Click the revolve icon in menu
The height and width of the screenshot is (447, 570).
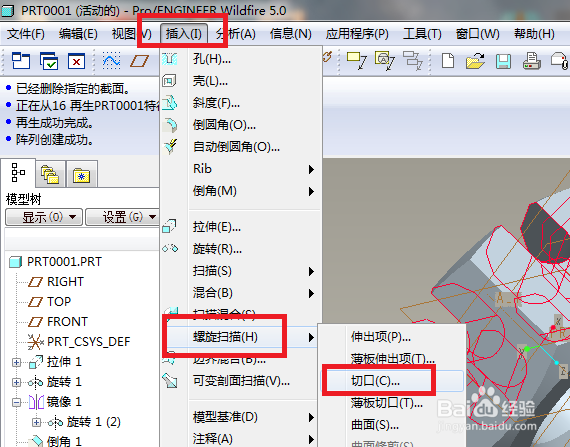coord(170,249)
